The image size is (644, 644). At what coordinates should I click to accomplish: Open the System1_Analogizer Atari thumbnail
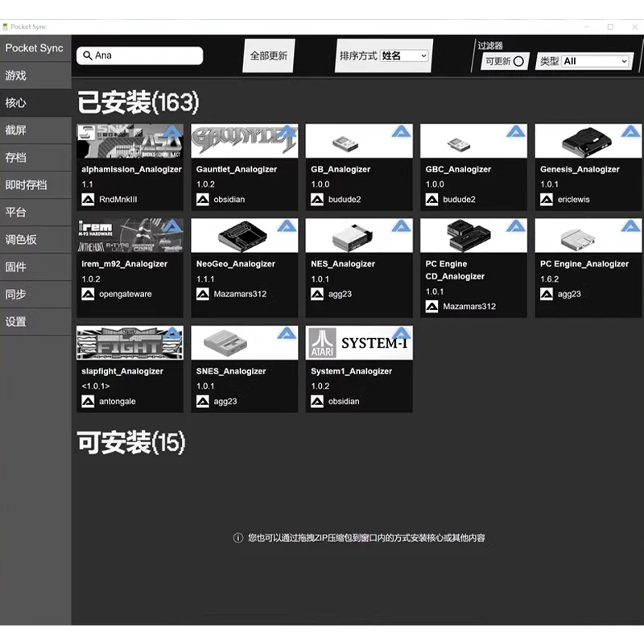point(359,343)
